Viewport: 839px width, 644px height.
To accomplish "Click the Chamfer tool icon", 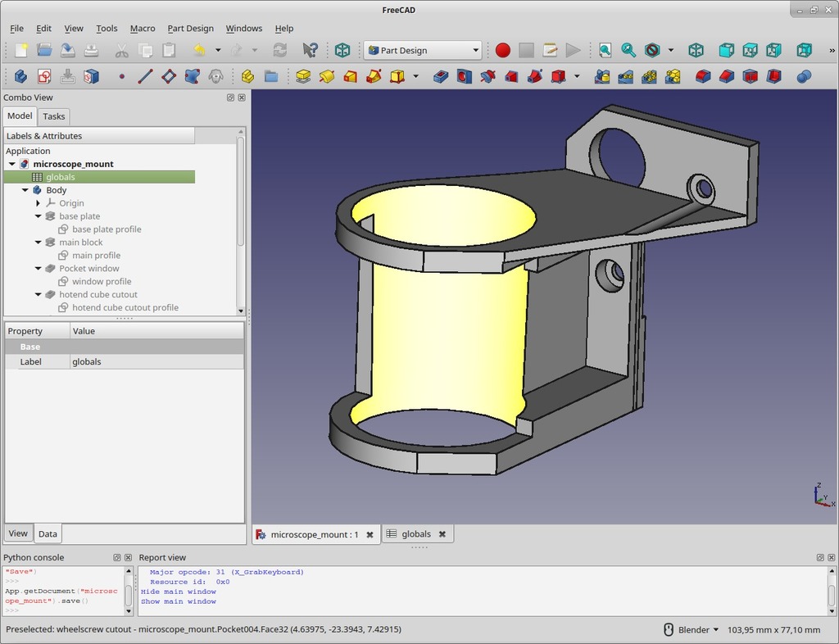I will (727, 76).
